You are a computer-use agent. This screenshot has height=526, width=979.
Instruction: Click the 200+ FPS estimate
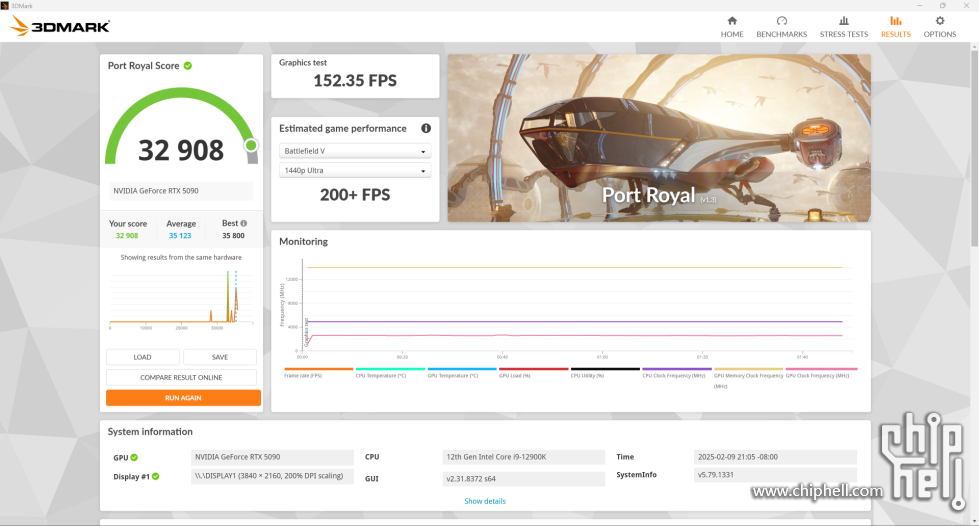tap(355, 195)
